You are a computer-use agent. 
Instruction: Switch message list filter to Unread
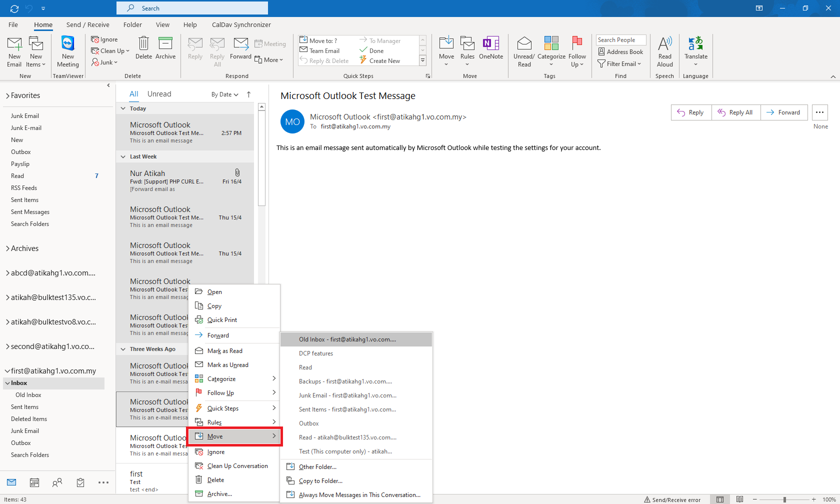tap(159, 94)
